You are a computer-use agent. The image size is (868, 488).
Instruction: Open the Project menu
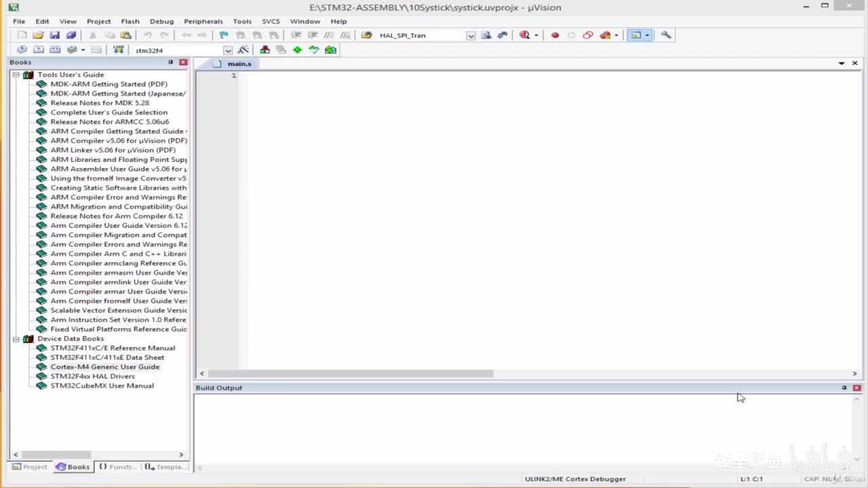point(98,21)
